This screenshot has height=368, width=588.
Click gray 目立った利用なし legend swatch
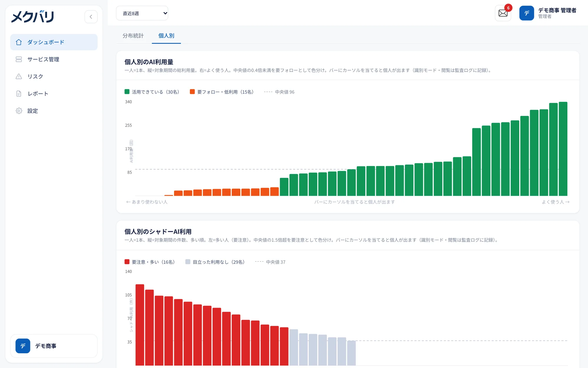pos(188,262)
